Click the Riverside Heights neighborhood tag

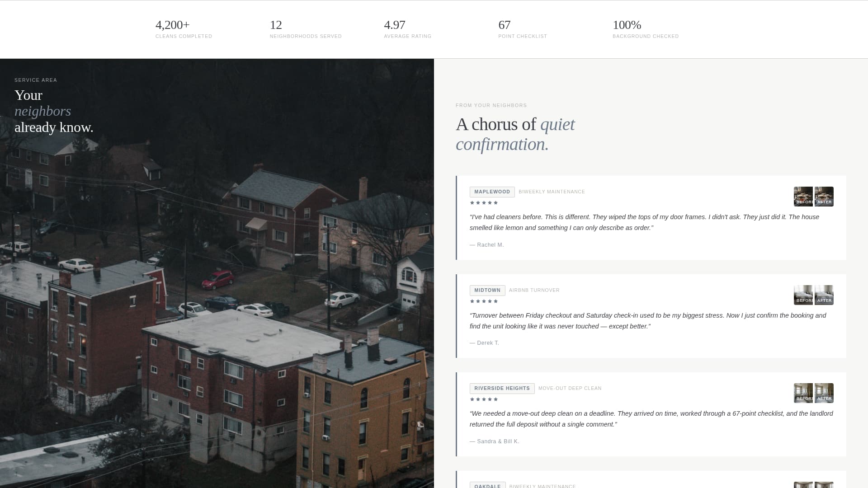(502, 389)
